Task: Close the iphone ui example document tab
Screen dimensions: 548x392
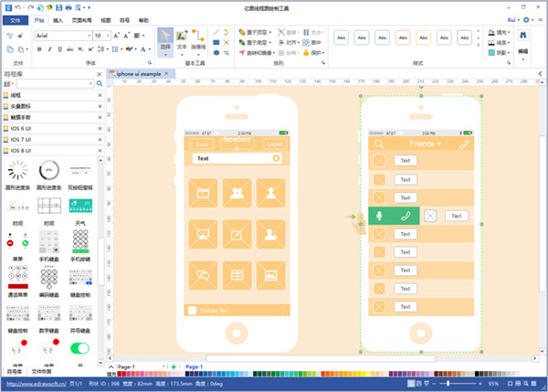Action: (167, 73)
